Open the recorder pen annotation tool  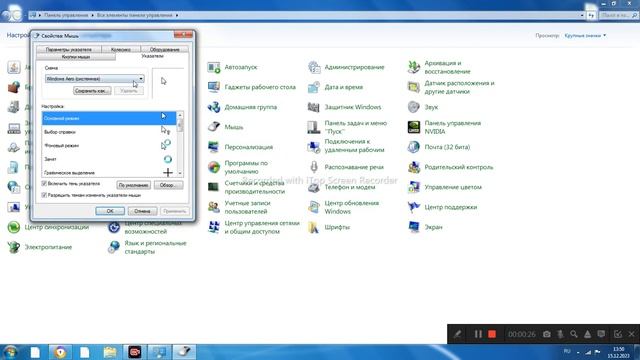coord(458,334)
